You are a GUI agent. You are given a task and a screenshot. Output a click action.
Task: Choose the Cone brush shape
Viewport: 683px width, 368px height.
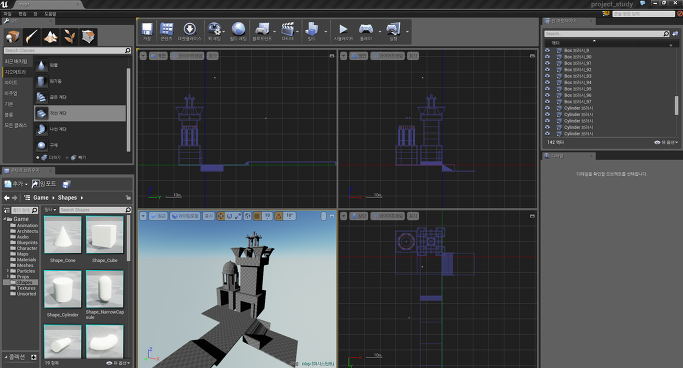[41, 65]
